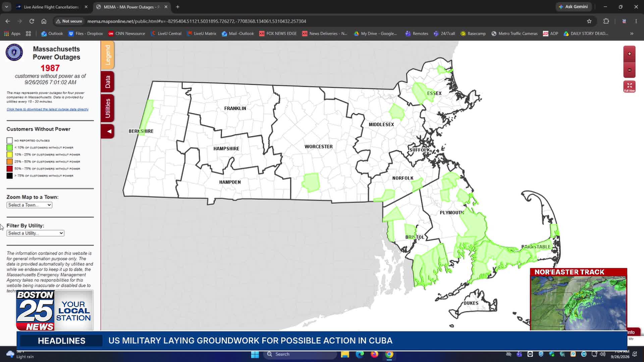The width and height of the screenshot is (644, 362).
Task: Click the download latest outage data link
Action: coord(48,109)
